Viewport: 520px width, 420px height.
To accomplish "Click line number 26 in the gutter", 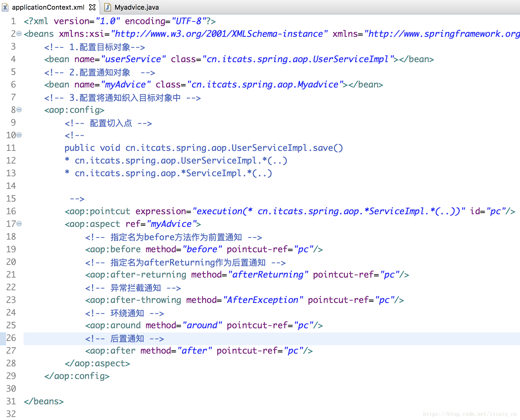I will pos(11,338).
